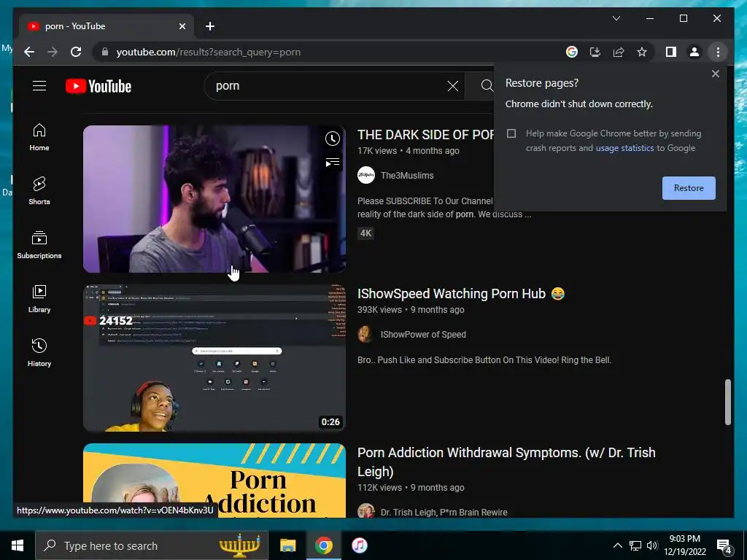
Task: Open Dr. Trish Leigh channel name
Action: coord(444,513)
